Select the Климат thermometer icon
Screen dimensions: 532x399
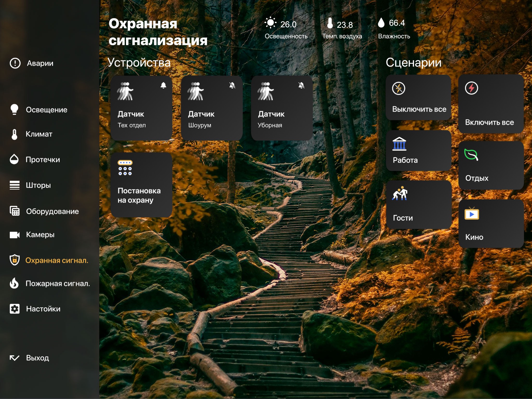point(15,134)
